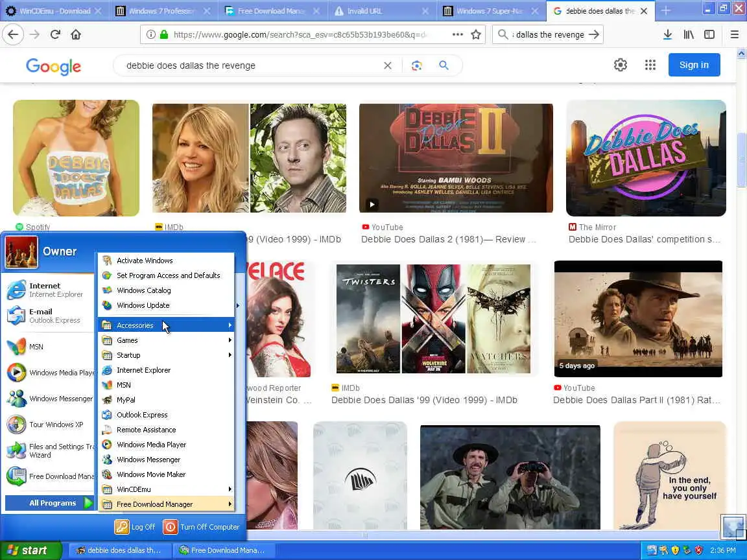Click the Windows start button
Image resolution: width=747 pixels, height=560 pixels.
point(30,550)
